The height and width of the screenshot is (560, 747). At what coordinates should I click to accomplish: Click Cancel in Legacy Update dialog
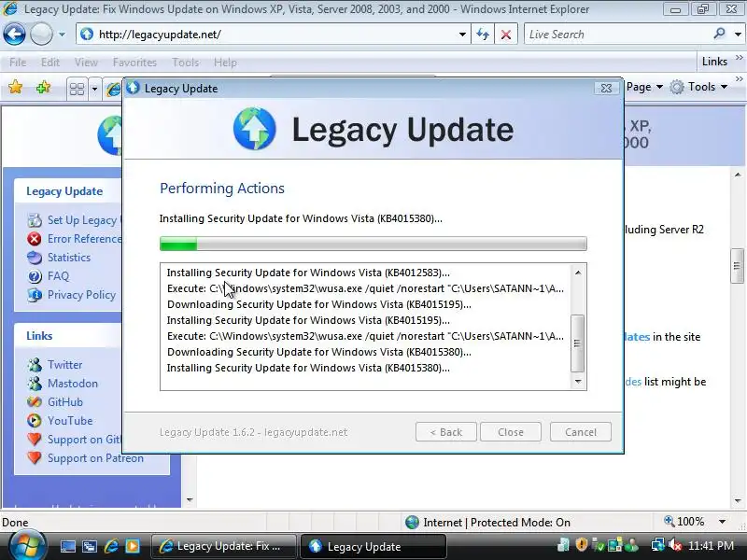pos(580,432)
